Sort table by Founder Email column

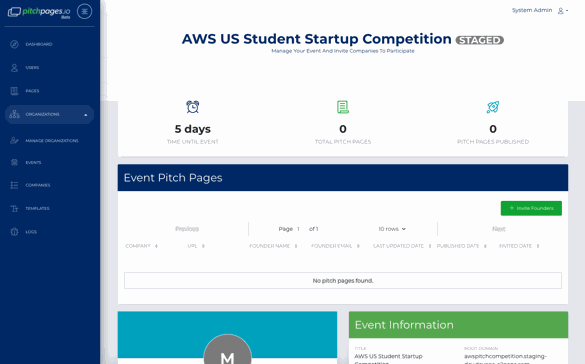click(x=335, y=246)
